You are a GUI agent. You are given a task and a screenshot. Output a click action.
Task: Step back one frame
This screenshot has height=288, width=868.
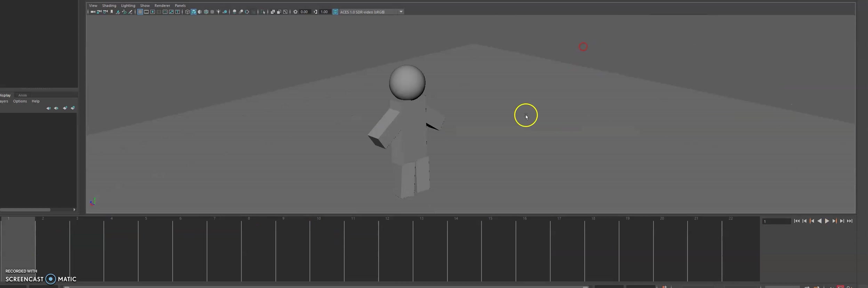pyautogui.click(x=804, y=221)
